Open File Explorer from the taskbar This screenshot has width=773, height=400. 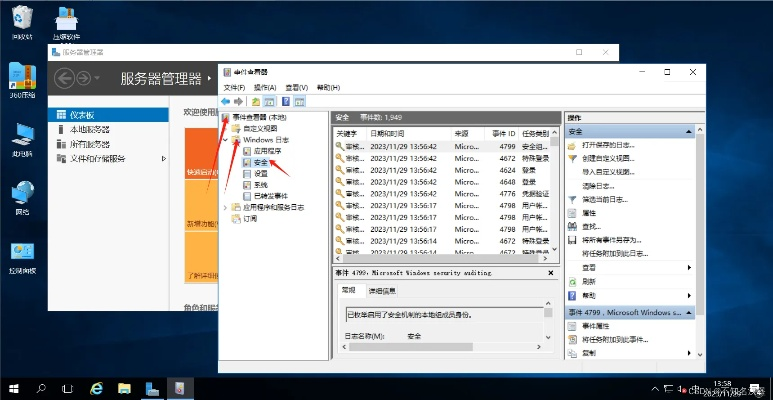124,389
